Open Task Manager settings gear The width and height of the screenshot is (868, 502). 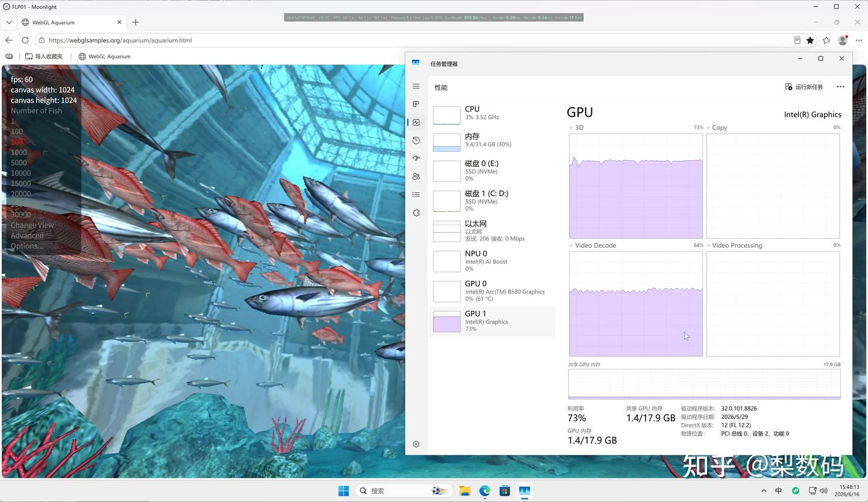[x=416, y=444]
